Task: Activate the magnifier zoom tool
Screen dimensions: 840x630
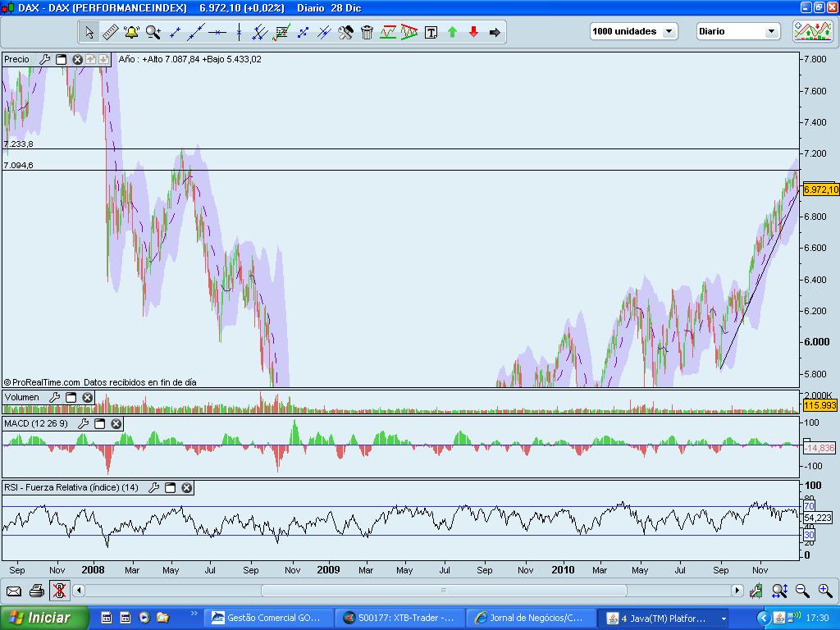Action: point(153,32)
